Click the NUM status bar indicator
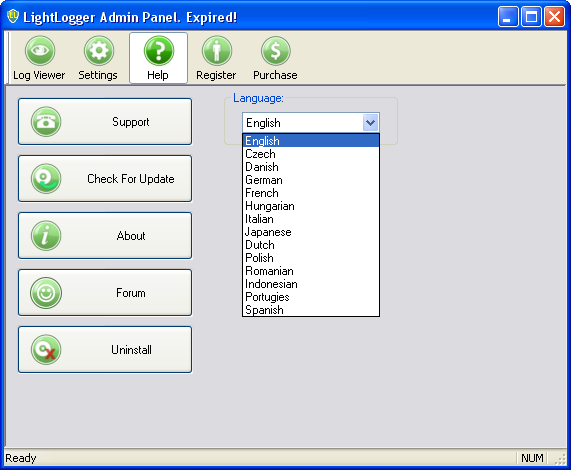Image resolution: width=571 pixels, height=470 pixels. [x=532, y=458]
